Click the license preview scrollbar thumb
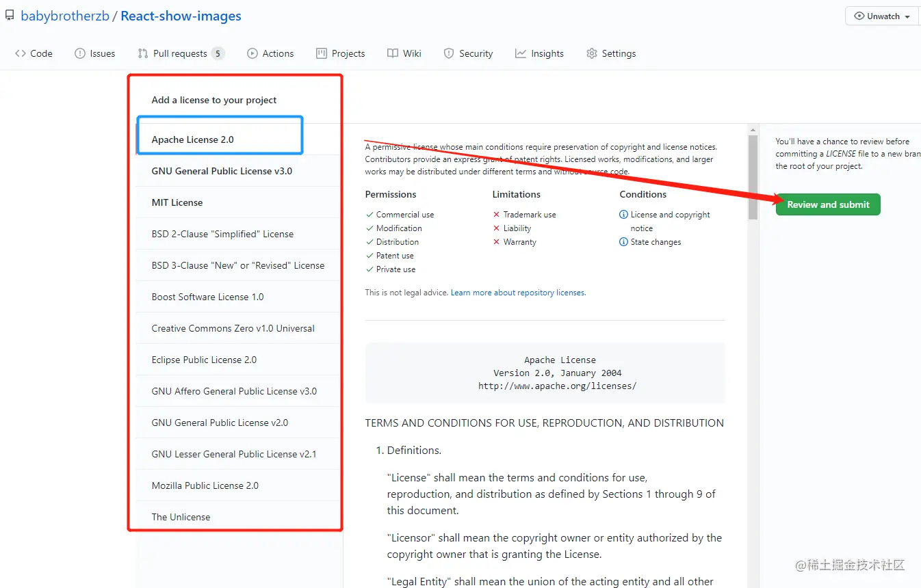Image resolution: width=921 pixels, height=588 pixels. (753, 178)
